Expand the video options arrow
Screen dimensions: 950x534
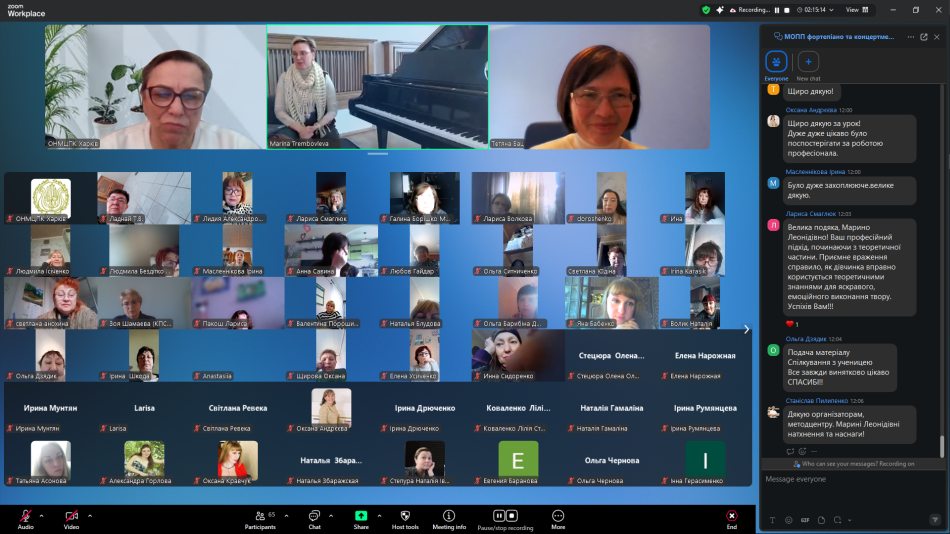click(90, 516)
